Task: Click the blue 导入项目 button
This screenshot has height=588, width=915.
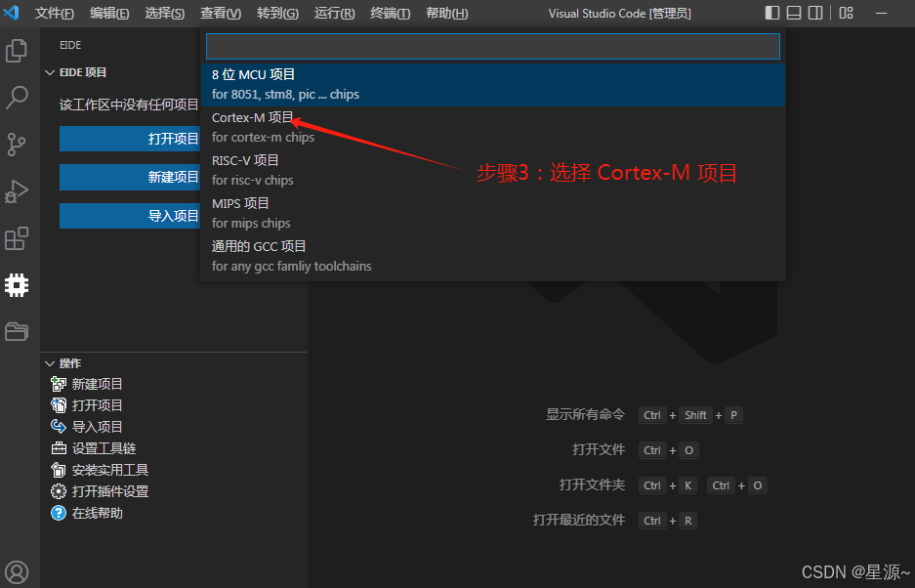Action: (130, 216)
